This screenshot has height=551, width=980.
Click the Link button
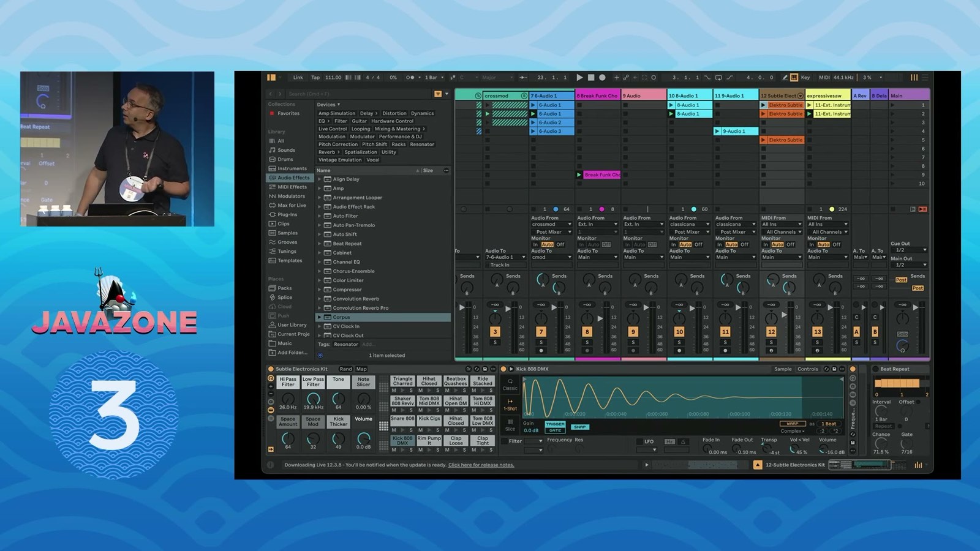point(298,78)
